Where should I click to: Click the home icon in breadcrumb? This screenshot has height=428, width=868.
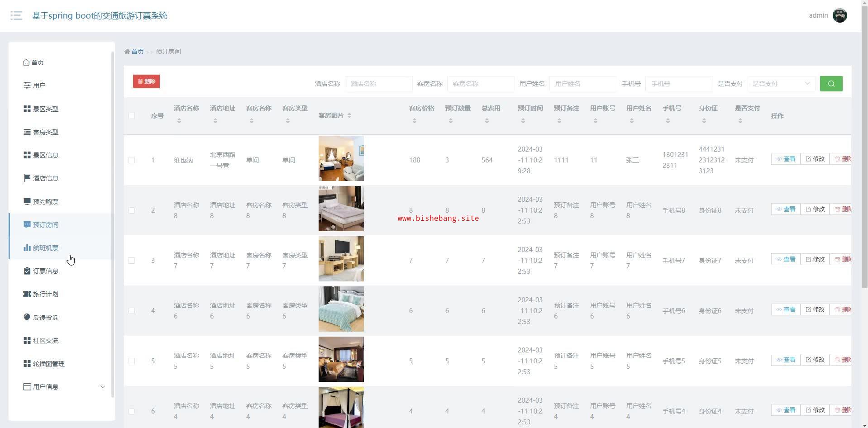[127, 52]
